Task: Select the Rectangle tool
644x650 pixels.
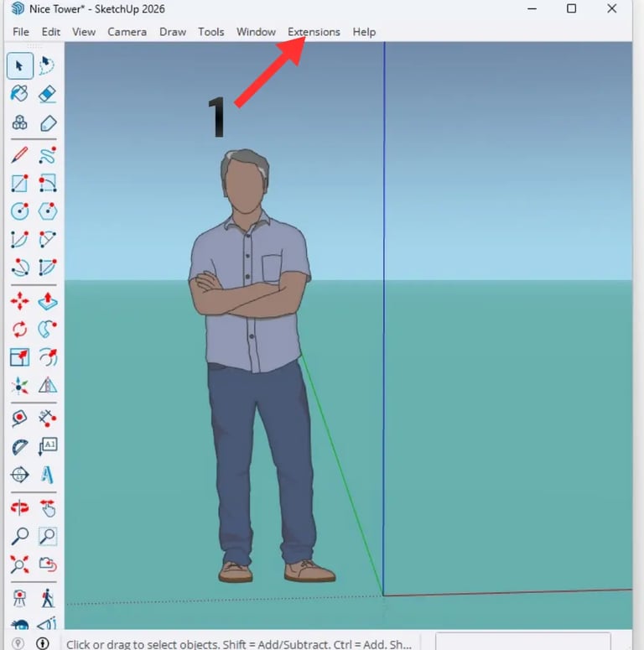Action: (x=19, y=184)
